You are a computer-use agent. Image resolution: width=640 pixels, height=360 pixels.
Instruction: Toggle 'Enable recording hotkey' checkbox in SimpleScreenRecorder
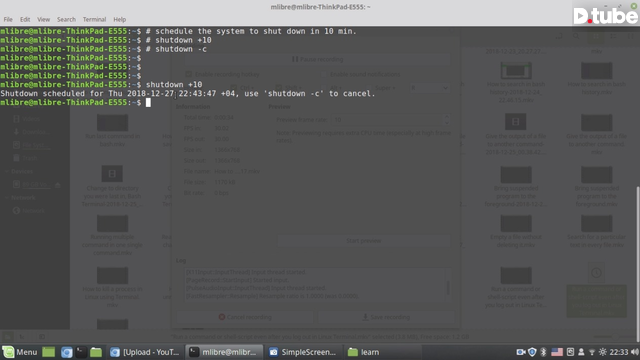coord(188,74)
